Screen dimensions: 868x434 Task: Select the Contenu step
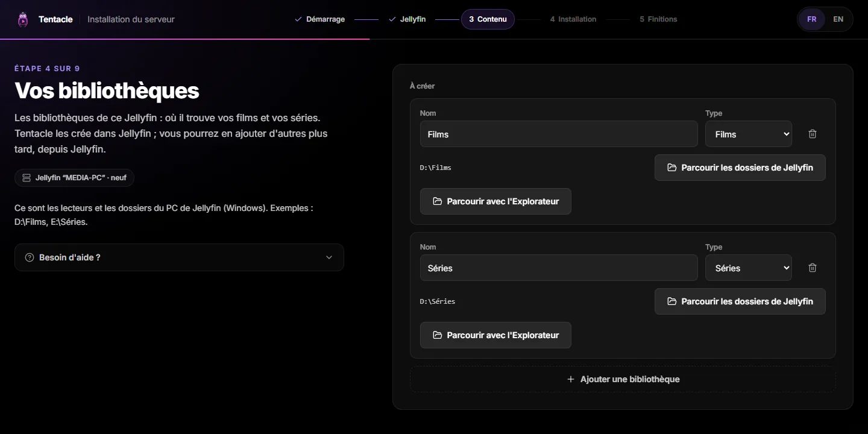pos(488,19)
